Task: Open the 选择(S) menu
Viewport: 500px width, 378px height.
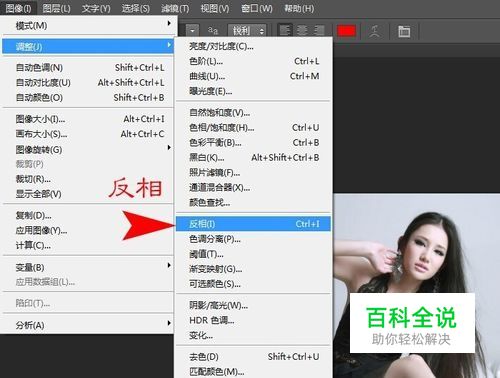Action: pos(136,8)
